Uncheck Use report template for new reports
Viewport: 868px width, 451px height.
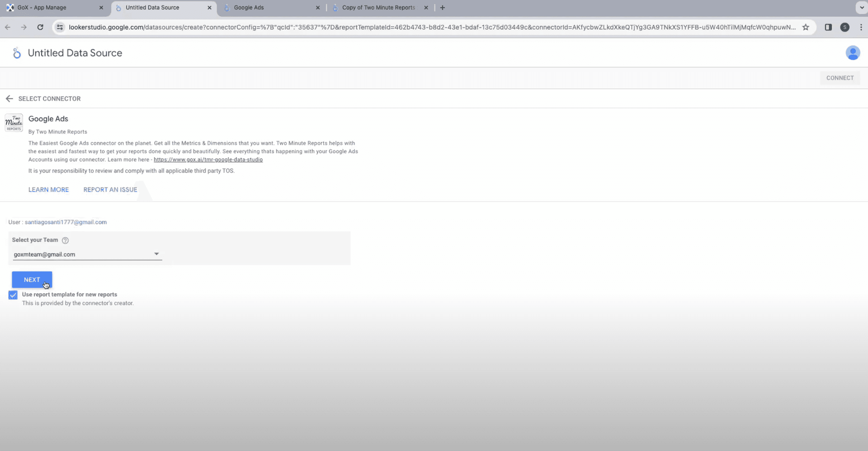13,295
